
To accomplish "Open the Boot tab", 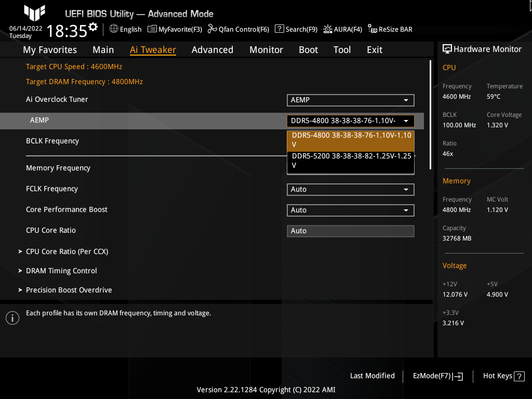I will coord(309,50).
